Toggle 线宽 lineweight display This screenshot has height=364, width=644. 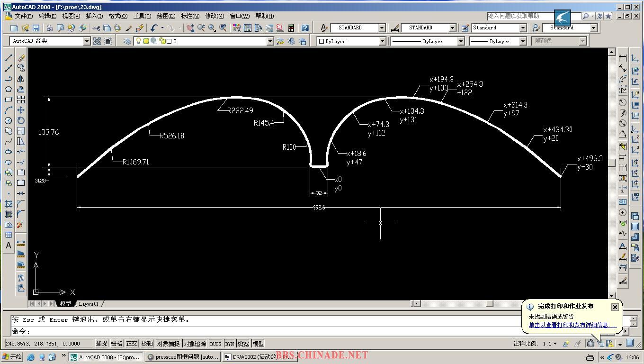(x=243, y=344)
